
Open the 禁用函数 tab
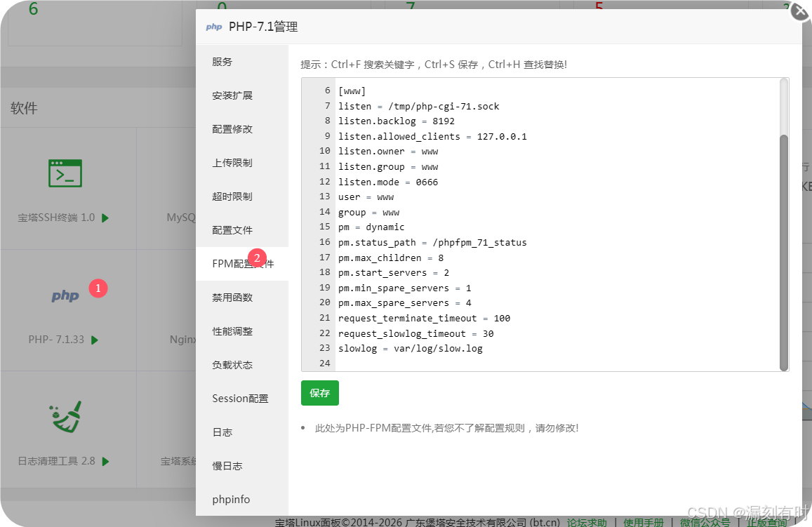[x=242, y=297]
